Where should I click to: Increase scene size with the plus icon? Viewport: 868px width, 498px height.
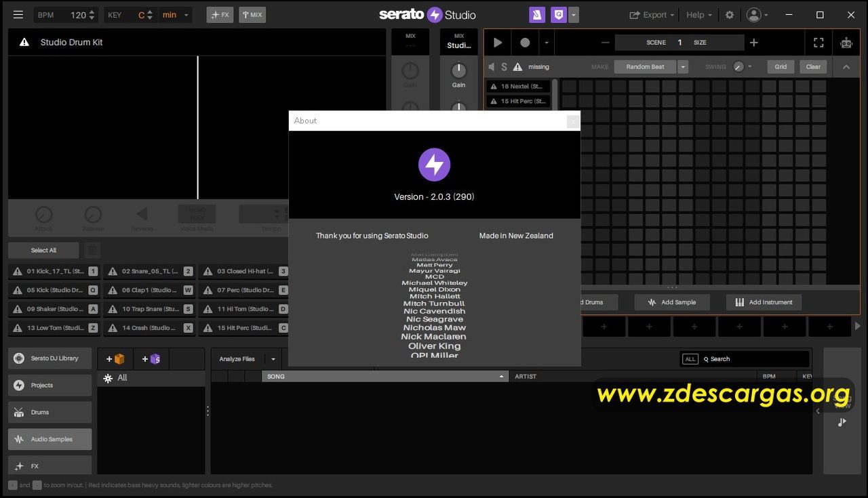click(x=753, y=42)
